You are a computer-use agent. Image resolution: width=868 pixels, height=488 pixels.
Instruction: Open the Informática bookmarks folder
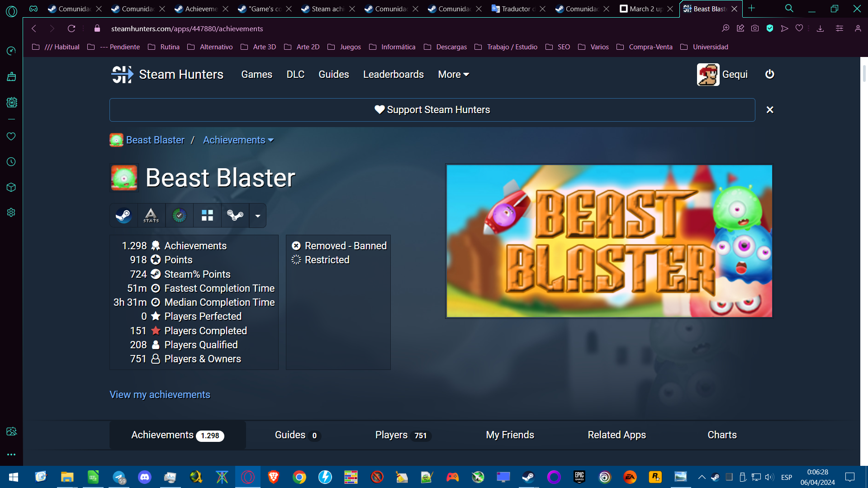pos(392,47)
